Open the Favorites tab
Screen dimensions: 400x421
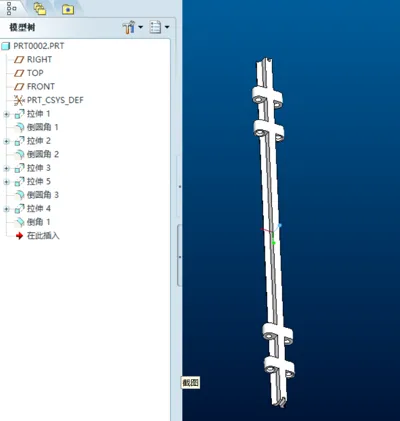(x=68, y=10)
